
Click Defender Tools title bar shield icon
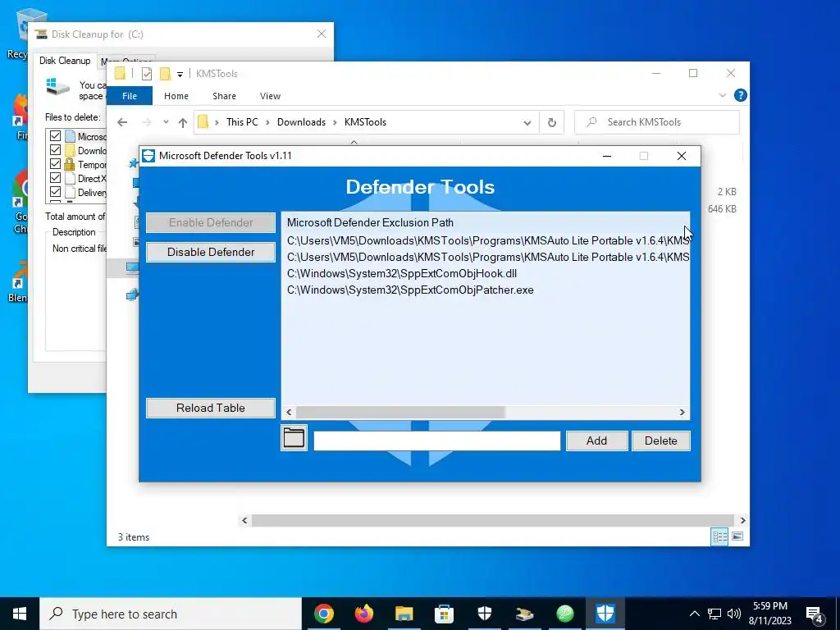148,156
